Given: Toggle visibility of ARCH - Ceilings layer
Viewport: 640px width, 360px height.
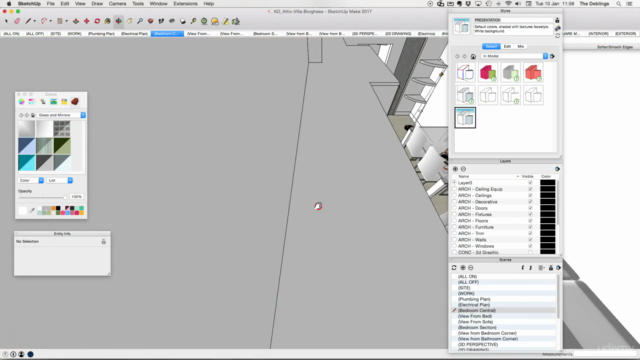Looking at the screenshot, I should [x=530, y=196].
